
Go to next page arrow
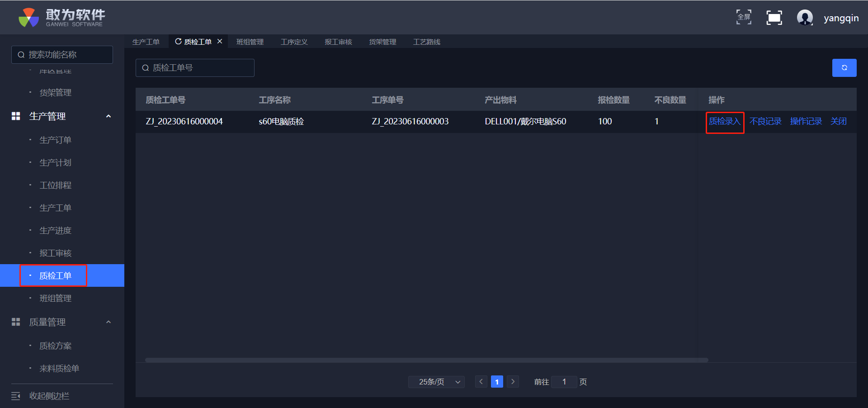[513, 382]
